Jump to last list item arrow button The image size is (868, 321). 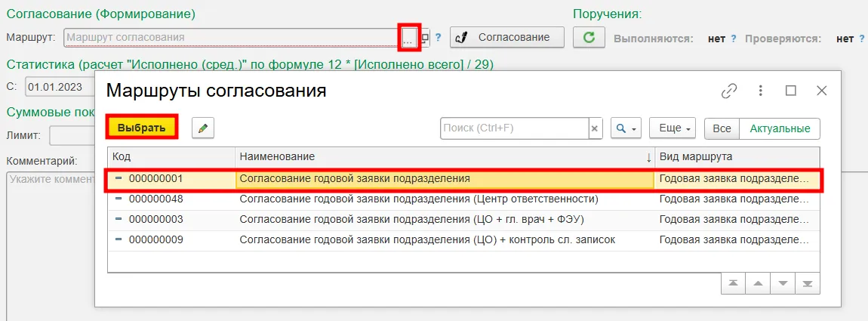pyautogui.click(x=808, y=283)
